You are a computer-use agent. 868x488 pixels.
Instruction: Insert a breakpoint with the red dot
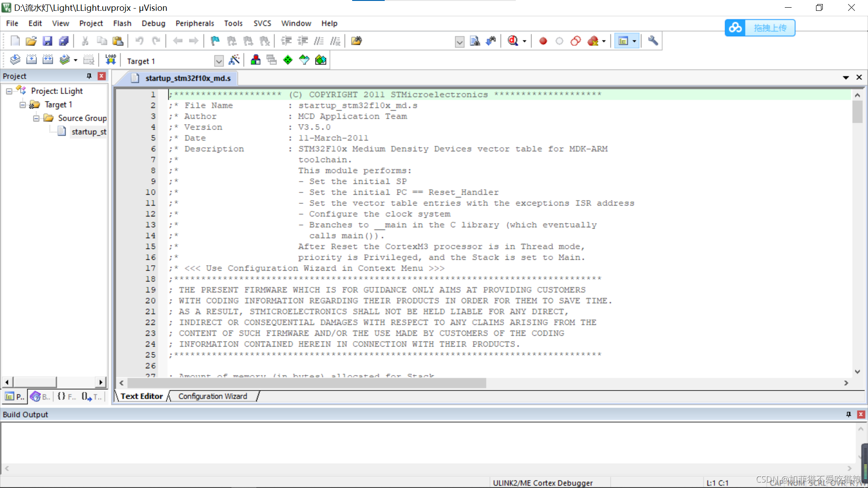pyautogui.click(x=543, y=41)
